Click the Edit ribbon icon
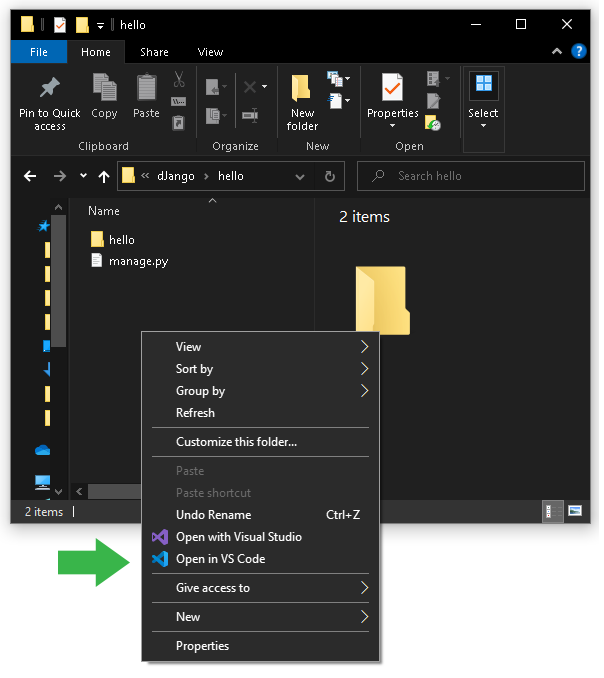Image resolution: width=604 pixels, height=678 pixels. coord(436,102)
